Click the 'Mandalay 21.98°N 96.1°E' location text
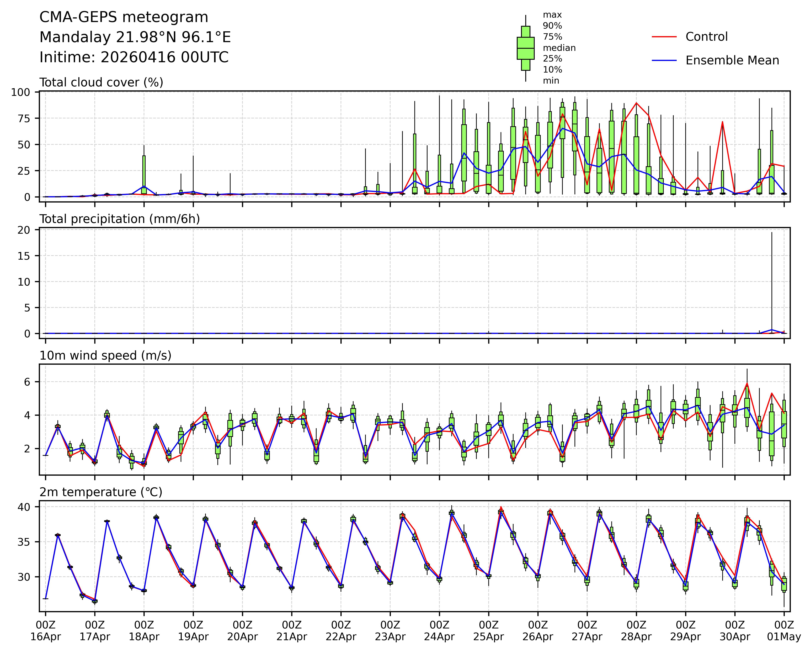The width and height of the screenshot is (812, 653). point(135,37)
